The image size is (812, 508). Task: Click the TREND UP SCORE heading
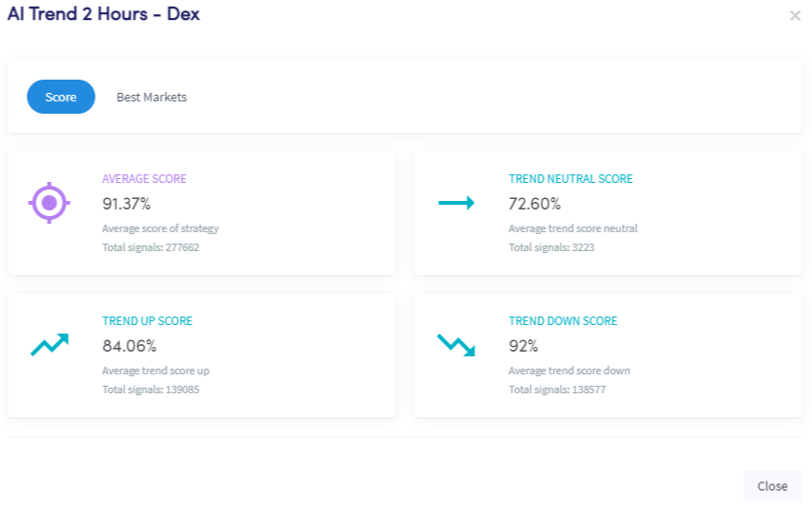point(147,321)
